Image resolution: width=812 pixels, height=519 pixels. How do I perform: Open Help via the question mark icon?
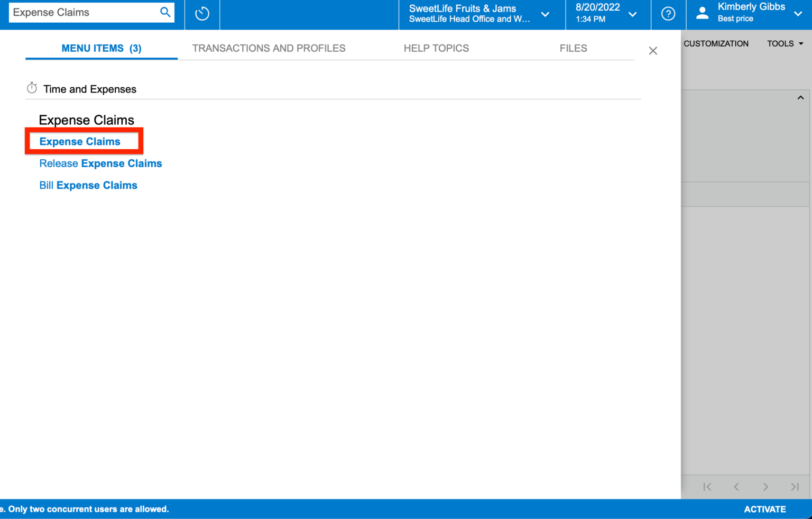(668, 14)
